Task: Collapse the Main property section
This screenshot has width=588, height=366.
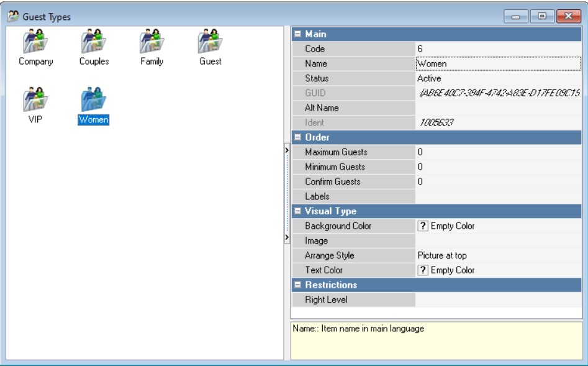Action: pos(298,34)
